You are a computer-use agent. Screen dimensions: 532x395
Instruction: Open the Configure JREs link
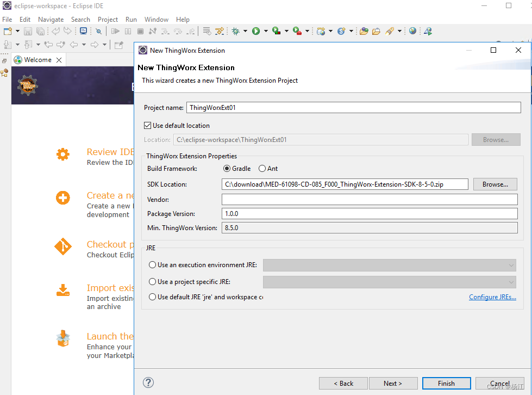tap(492, 297)
